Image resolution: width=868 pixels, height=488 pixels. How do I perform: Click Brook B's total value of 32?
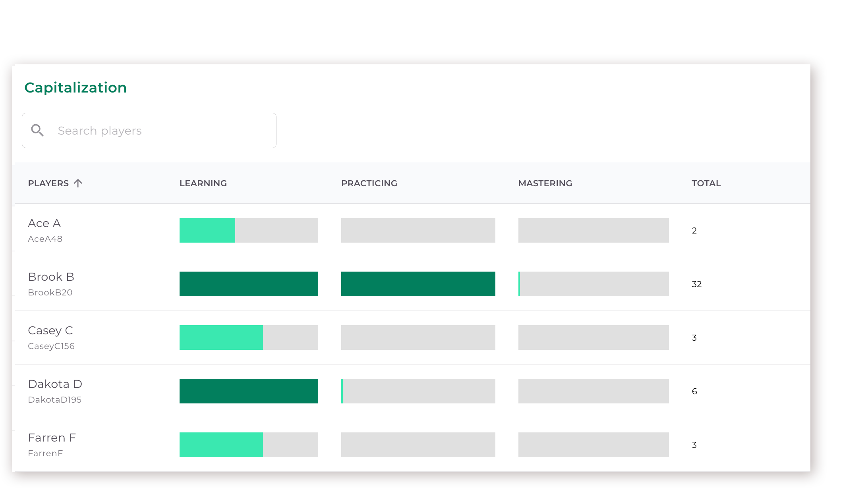(696, 284)
